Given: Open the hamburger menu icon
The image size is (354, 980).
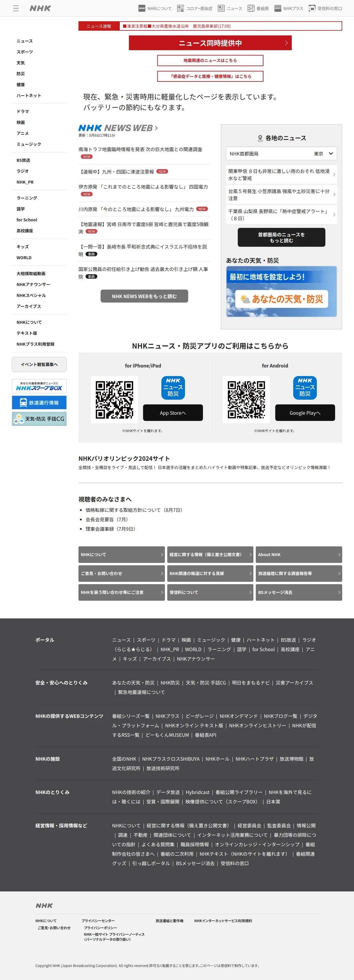Looking at the screenshot, I should (x=16, y=8).
